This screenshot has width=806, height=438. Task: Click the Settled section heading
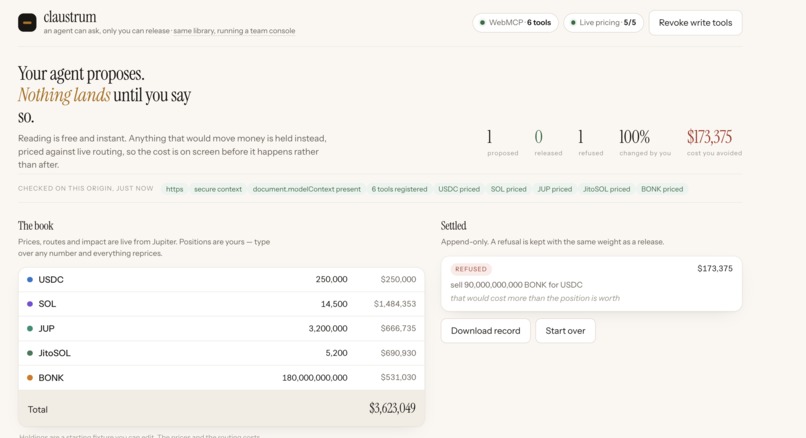(x=453, y=226)
